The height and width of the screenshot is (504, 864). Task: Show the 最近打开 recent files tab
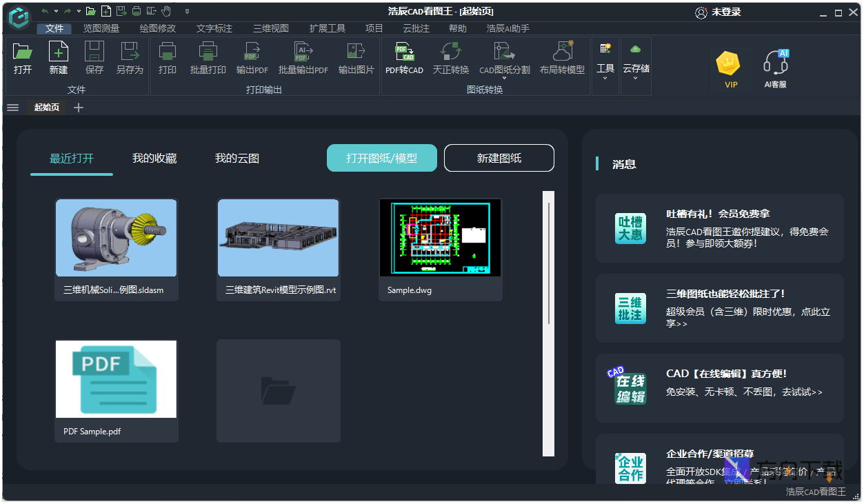pyautogui.click(x=72, y=159)
